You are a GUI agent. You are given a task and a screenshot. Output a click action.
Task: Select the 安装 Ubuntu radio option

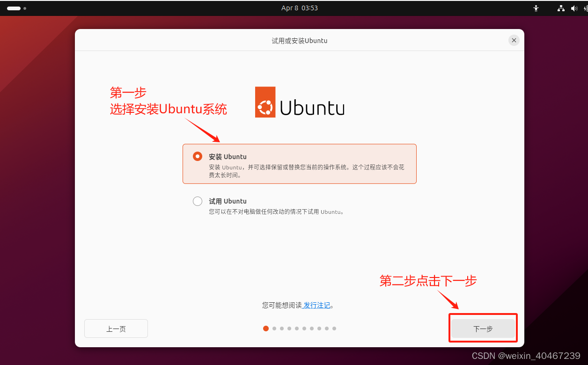tap(198, 156)
